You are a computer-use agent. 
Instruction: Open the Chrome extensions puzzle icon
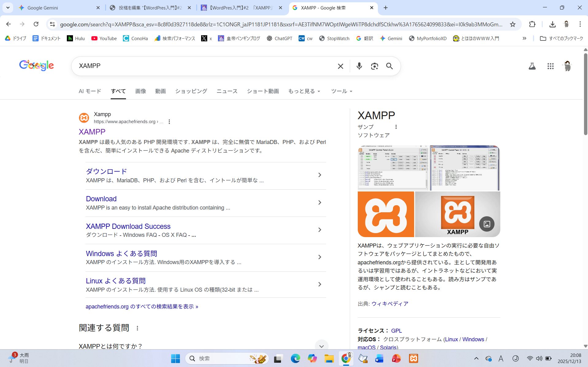coord(532,24)
